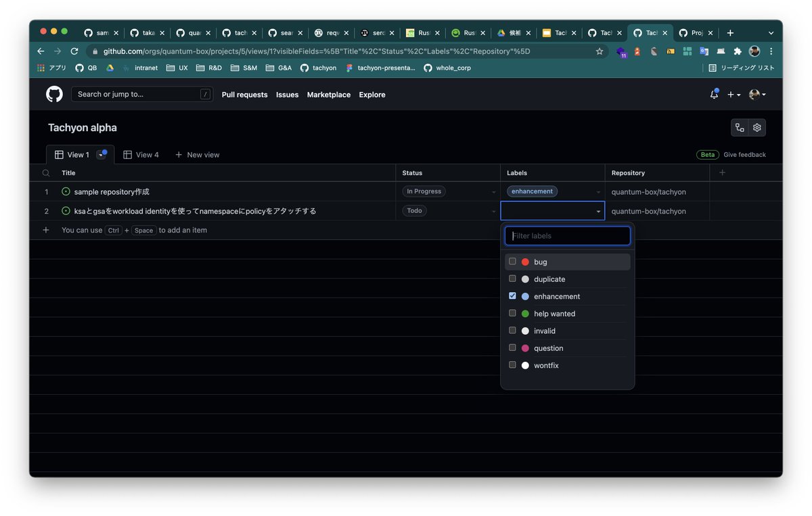Click red color dot for bug label

coord(525,262)
